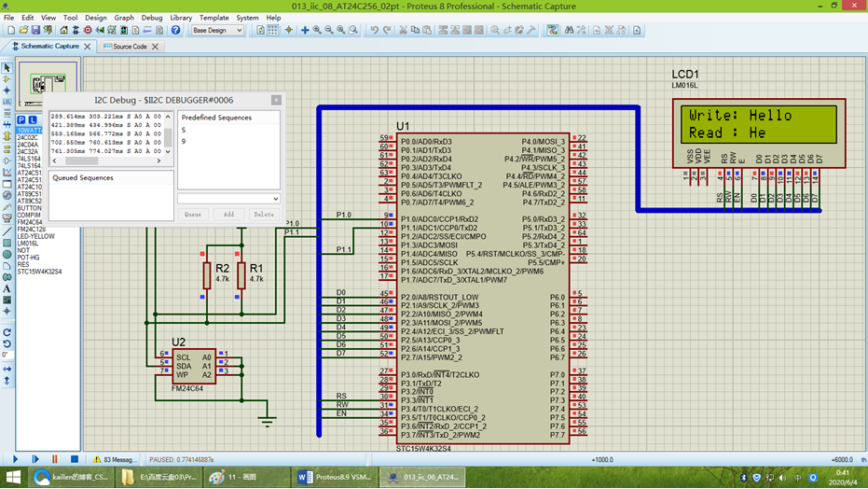
Task: Select POT-HG in the device list
Action: click(28, 258)
